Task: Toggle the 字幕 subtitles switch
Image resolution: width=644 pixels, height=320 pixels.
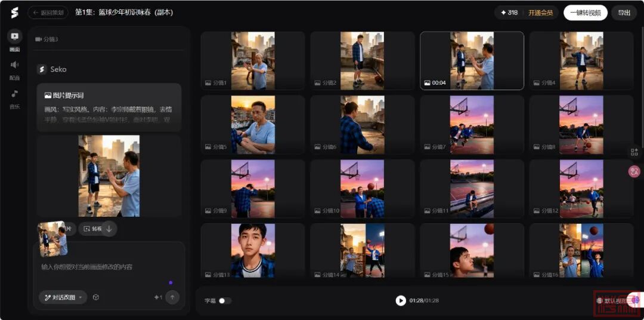Action: 225,301
